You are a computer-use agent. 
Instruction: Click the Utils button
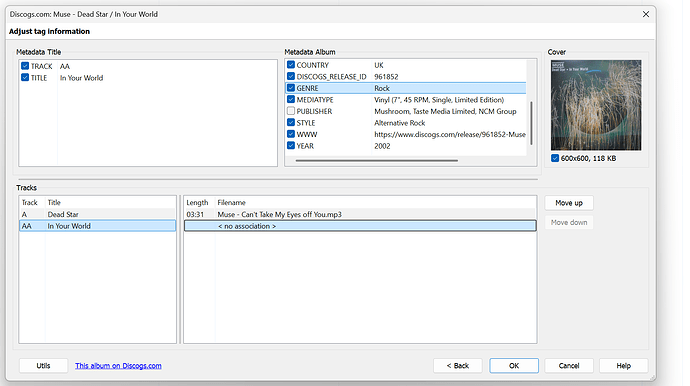43,366
